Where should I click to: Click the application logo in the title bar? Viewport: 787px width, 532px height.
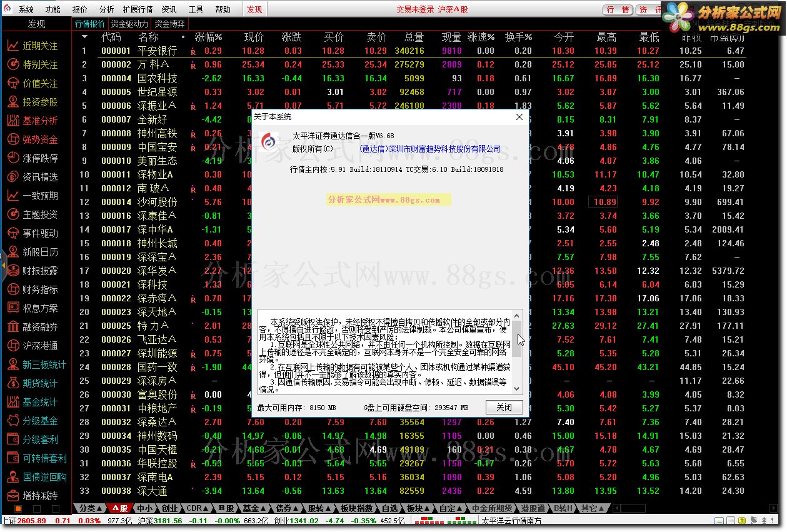point(8,9)
